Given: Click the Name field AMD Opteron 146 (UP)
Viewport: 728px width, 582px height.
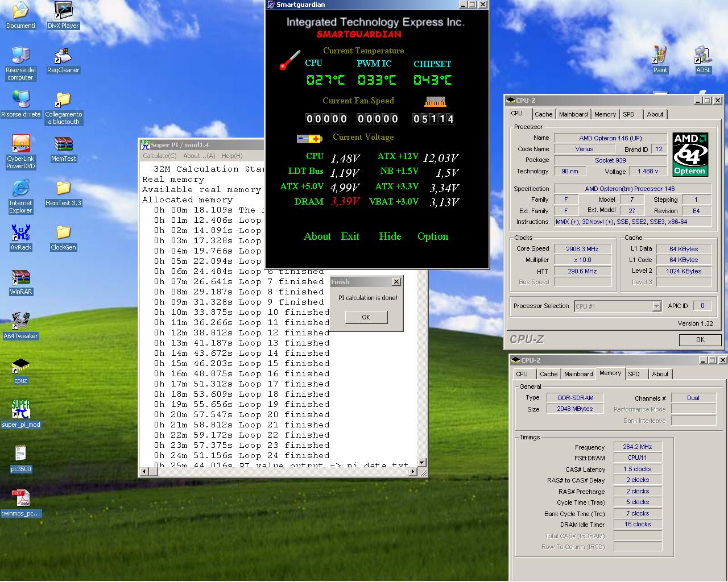Looking at the screenshot, I should click(610, 138).
